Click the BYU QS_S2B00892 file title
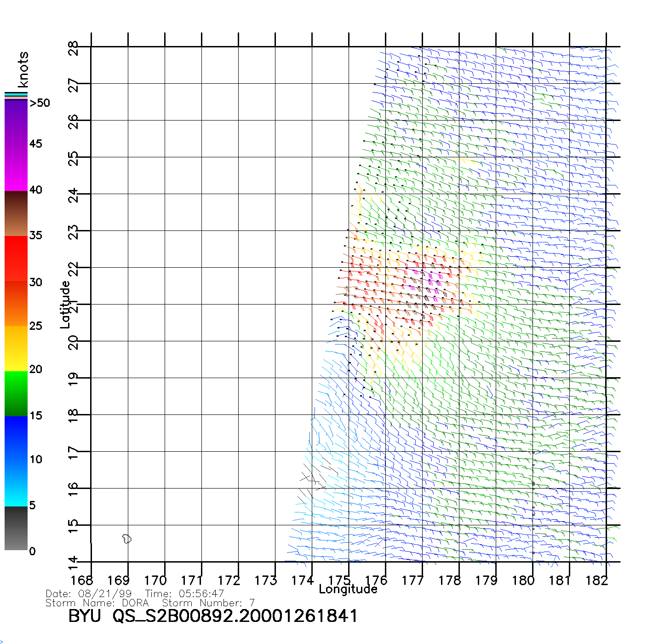 [x=212, y=616]
